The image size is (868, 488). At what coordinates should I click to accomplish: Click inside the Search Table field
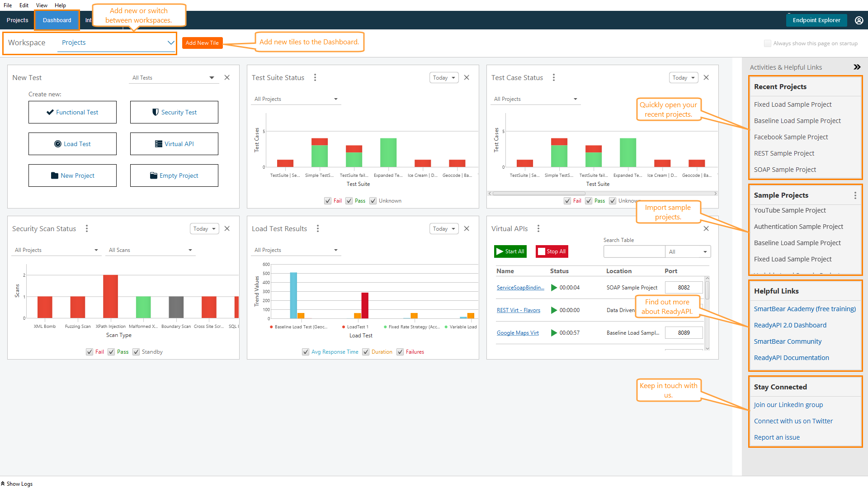click(634, 251)
